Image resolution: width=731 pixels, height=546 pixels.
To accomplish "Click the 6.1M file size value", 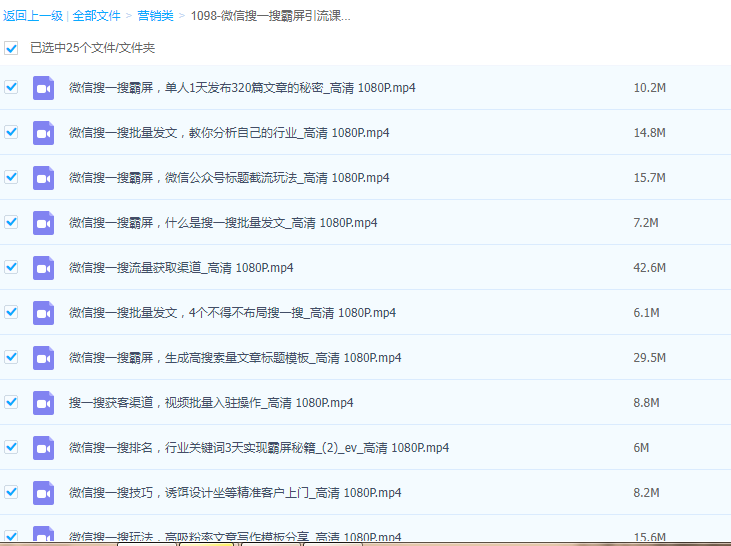I will [646, 313].
